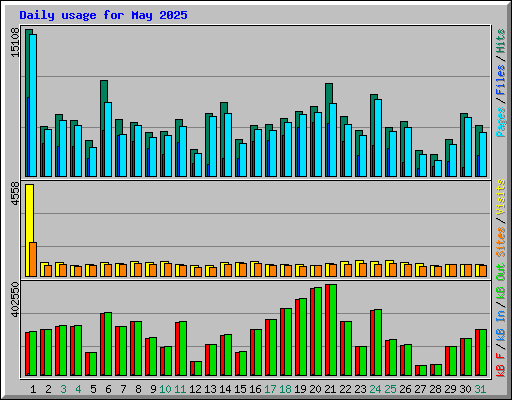Select green weekend day label 17
512x400 pixels.
tap(270, 389)
